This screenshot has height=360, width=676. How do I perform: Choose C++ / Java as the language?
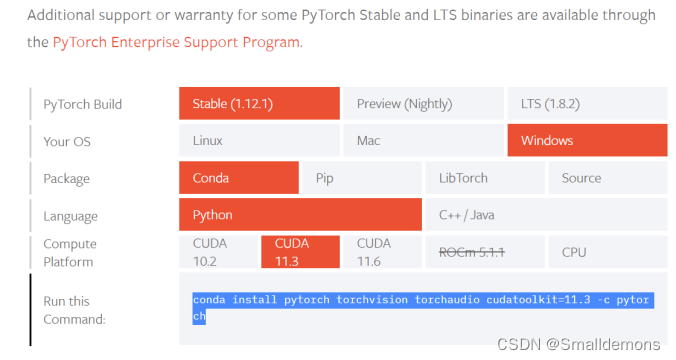coord(546,215)
